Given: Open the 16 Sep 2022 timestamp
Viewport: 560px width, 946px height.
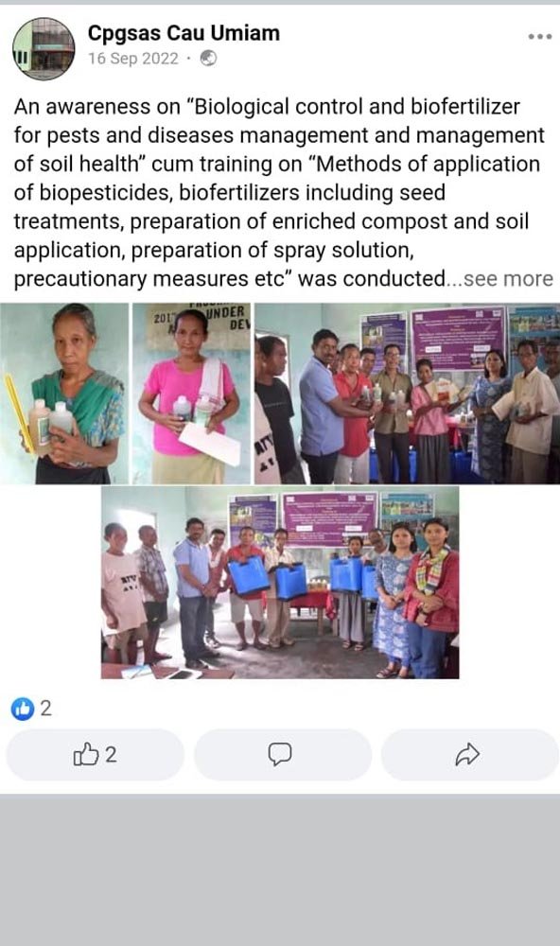Looking at the screenshot, I should (x=133, y=59).
